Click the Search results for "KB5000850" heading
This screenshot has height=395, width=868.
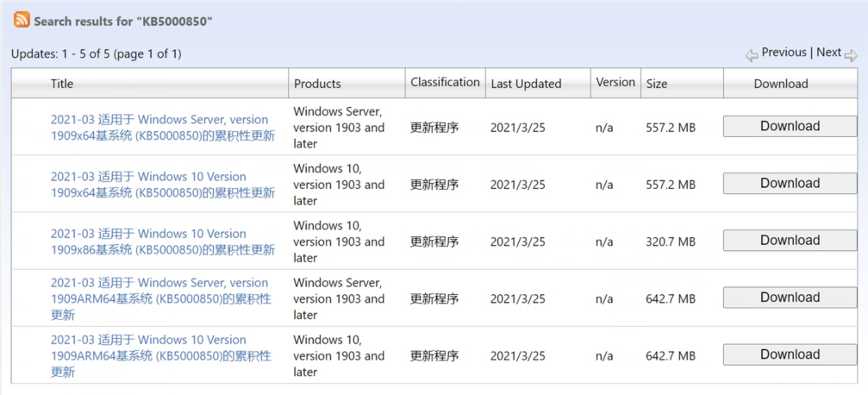(123, 22)
